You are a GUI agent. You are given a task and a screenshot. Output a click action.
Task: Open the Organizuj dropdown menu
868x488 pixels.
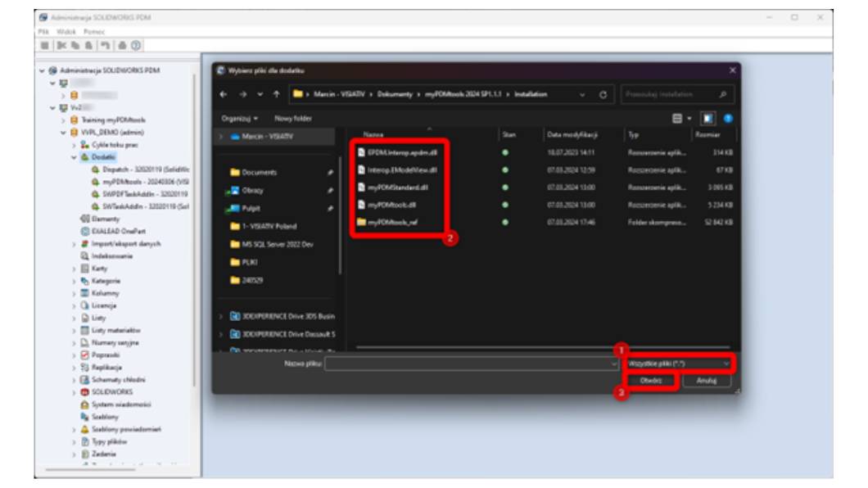click(x=240, y=119)
